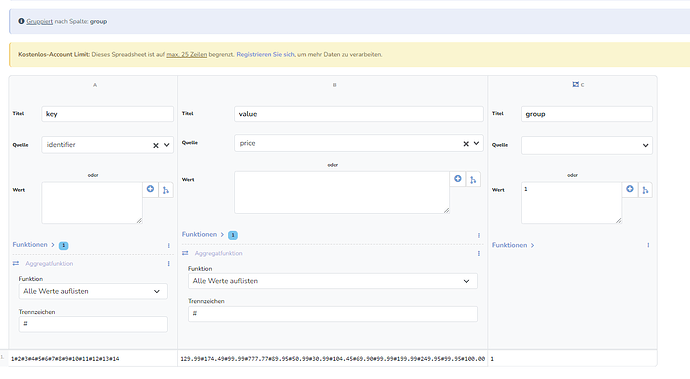
Task: Expand Funktionen in the group column
Action: click(513, 245)
